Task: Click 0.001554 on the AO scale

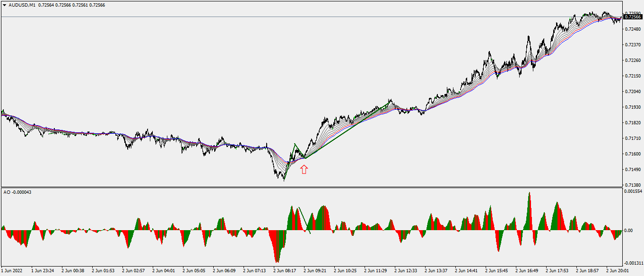Action: tap(633, 191)
